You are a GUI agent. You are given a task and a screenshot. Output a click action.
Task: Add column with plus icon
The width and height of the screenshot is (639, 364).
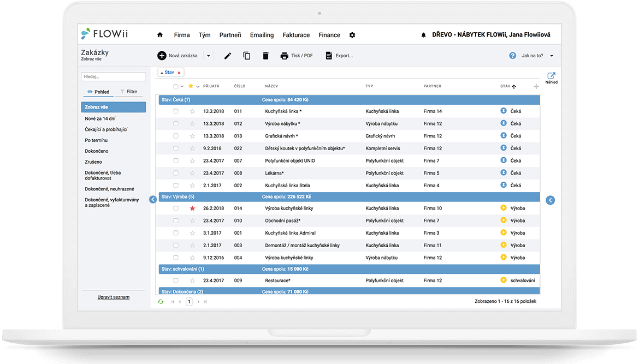coord(536,86)
